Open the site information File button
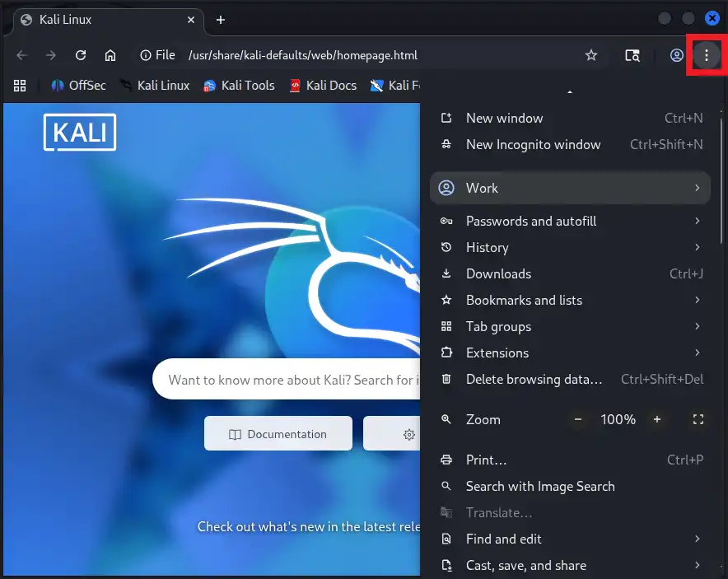Image resolution: width=728 pixels, height=579 pixels. pyautogui.click(x=157, y=55)
